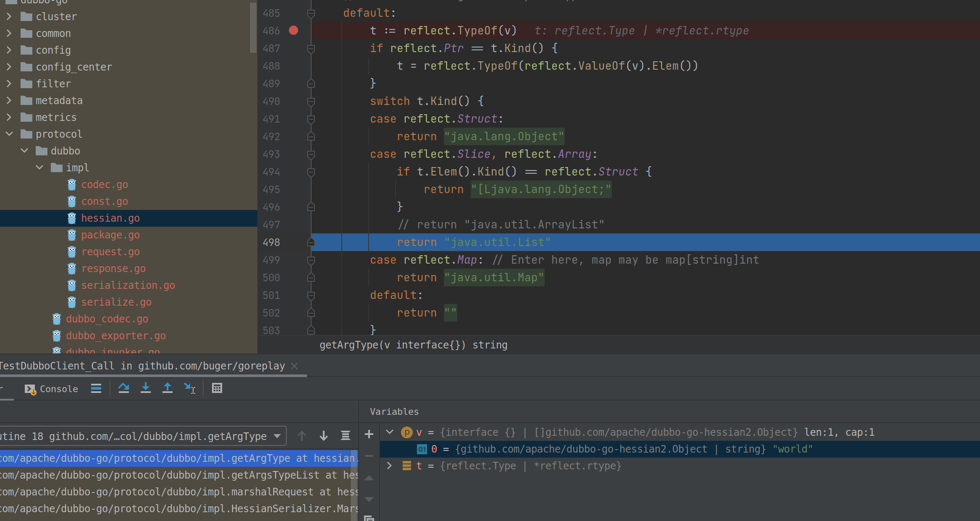This screenshot has height=521, width=980.
Task: Click the hide library frames filter icon
Action: tap(346, 436)
